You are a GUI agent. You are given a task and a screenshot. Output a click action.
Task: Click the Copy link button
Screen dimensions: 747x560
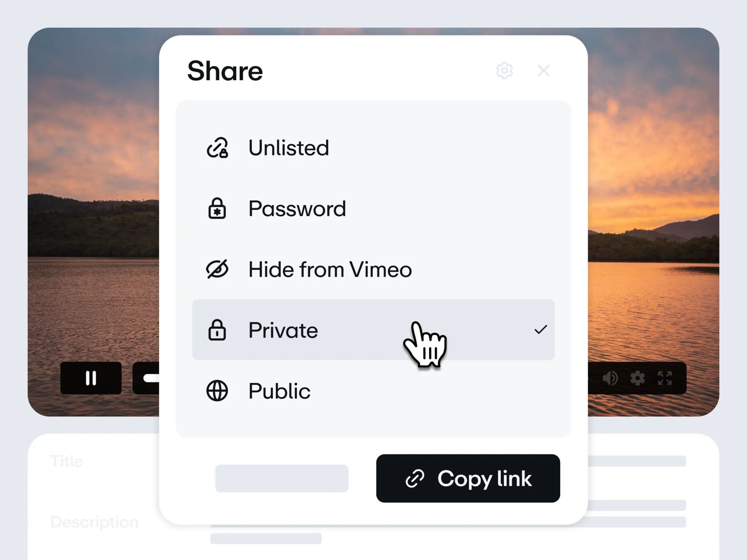468,478
